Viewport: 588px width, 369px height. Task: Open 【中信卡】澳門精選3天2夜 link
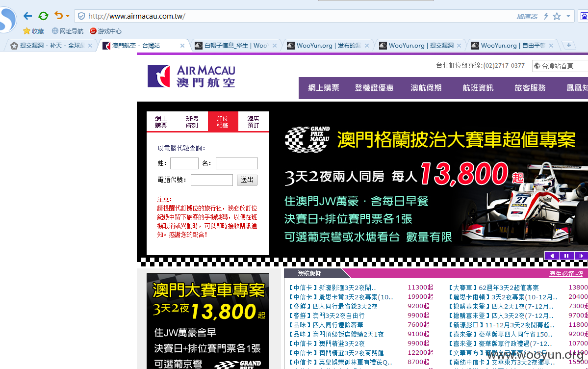click(x=326, y=343)
